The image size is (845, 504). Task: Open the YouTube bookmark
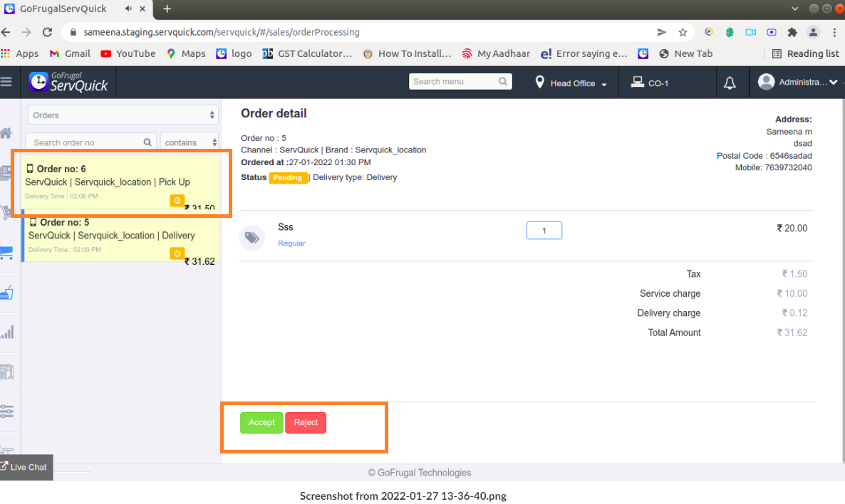click(x=128, y=53)
